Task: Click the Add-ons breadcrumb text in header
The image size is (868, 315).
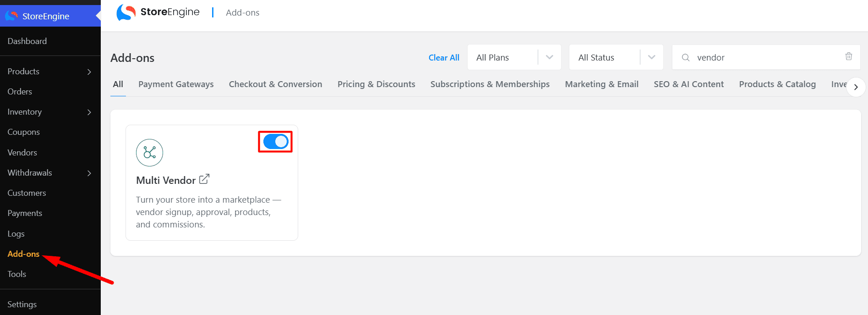Action: tap(243, 13)
